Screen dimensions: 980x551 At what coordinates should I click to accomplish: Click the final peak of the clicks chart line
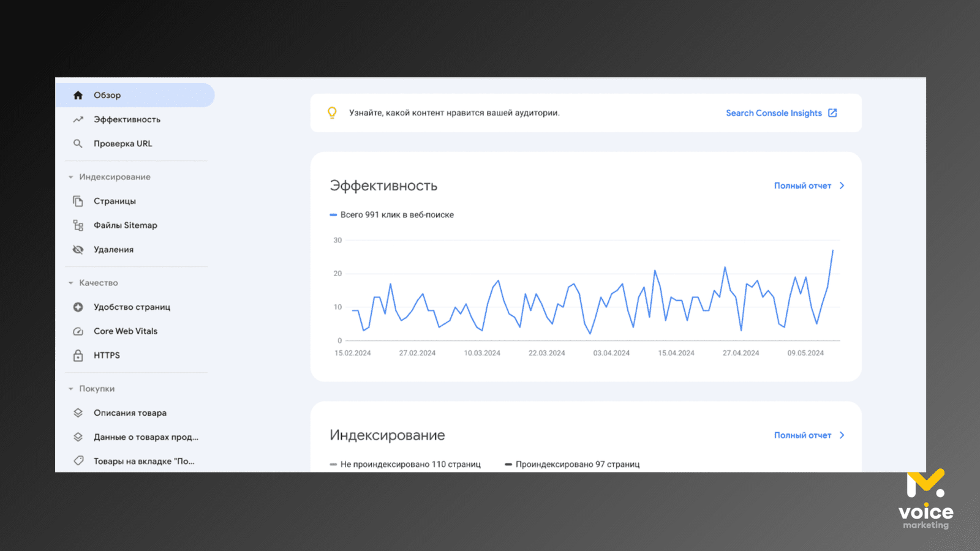pos(832,250)
